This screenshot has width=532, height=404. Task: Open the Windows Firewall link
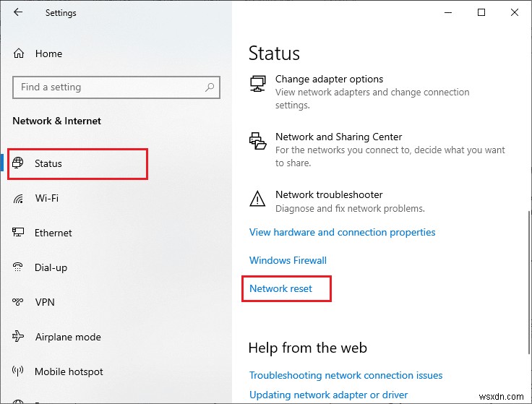pos(288,260)
